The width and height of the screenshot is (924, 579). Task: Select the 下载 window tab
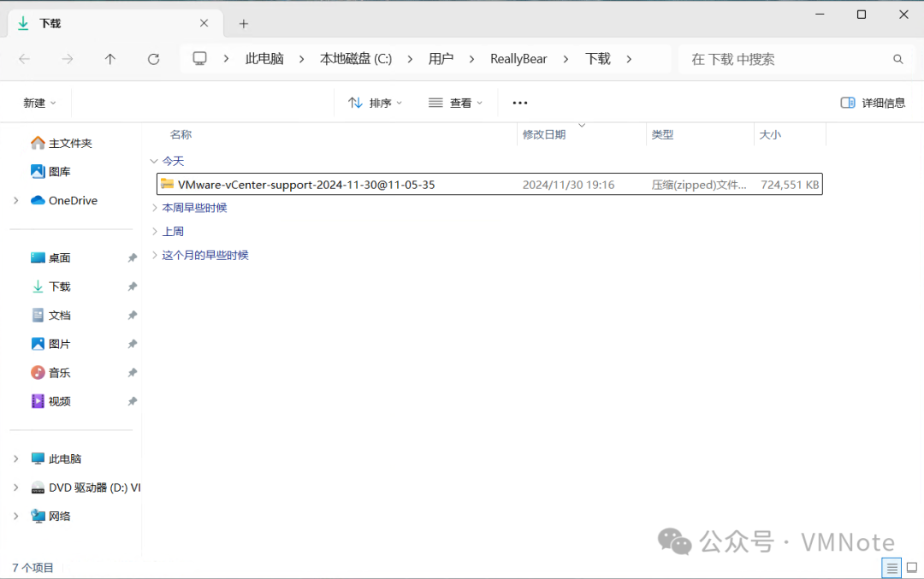[115, 24]
